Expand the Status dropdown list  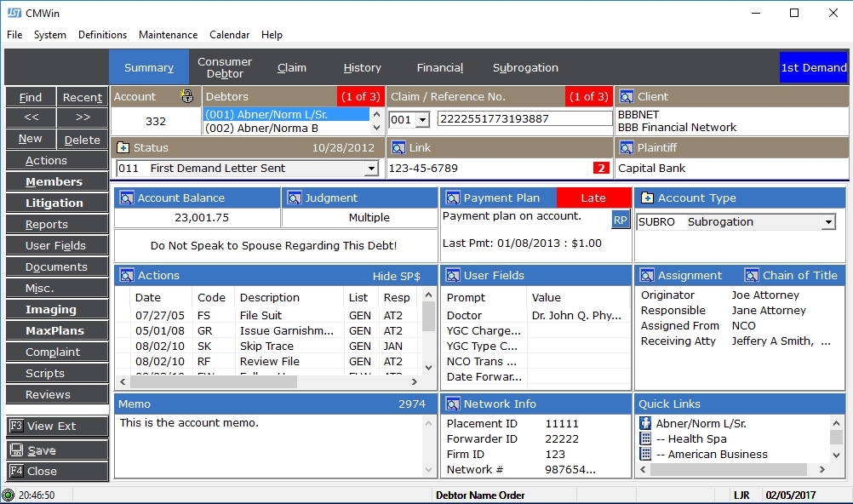coord(369,169)
